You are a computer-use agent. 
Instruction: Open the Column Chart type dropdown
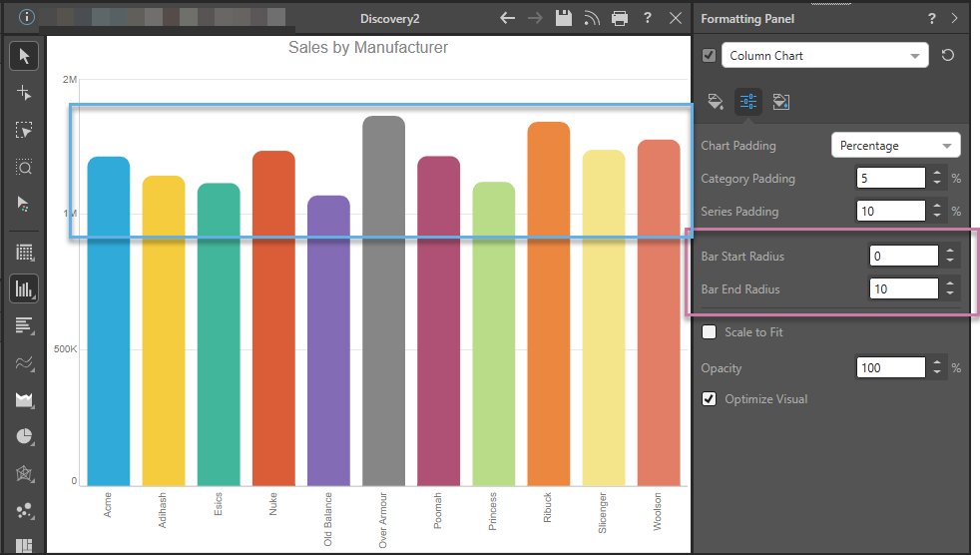[x=824, y=56]
